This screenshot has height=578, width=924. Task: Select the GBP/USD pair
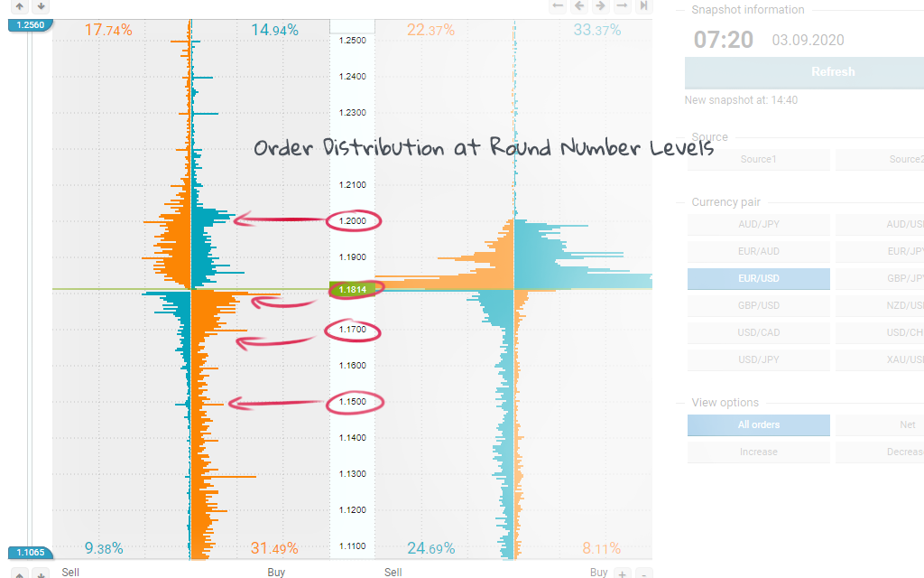758,305
